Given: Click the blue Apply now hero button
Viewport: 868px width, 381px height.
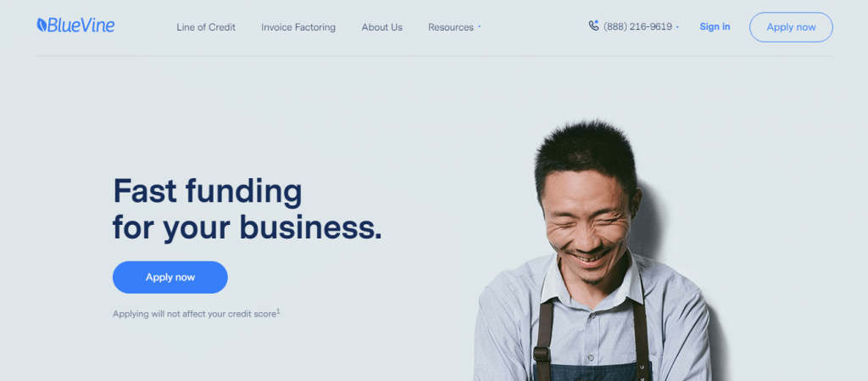Looking at the screenshot, I should (x=170, y=277).
